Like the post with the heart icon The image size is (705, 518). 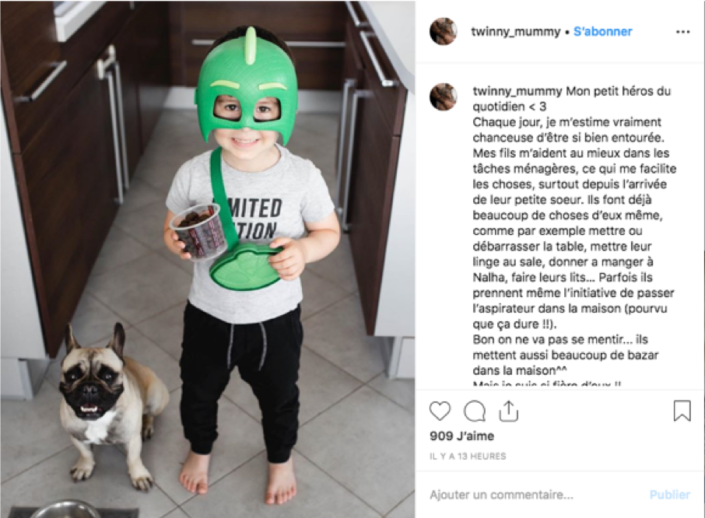(440, 411)
